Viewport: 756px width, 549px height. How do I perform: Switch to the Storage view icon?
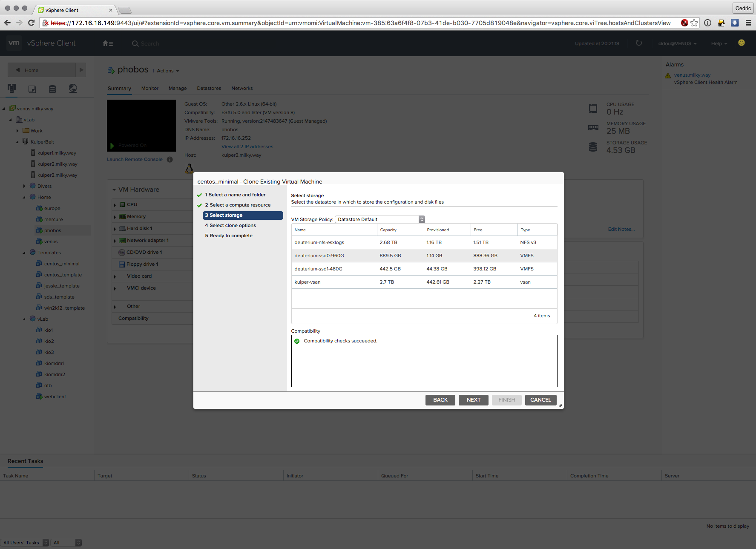52,89
